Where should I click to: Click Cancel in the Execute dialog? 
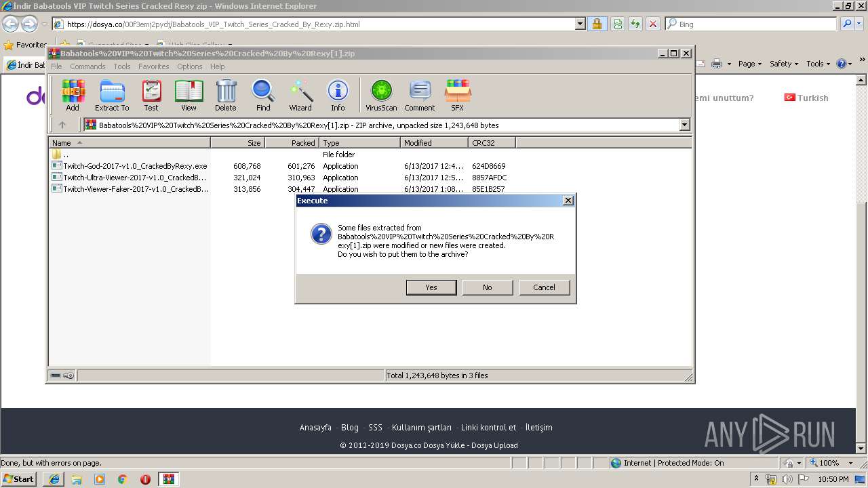tap(545, 287)
